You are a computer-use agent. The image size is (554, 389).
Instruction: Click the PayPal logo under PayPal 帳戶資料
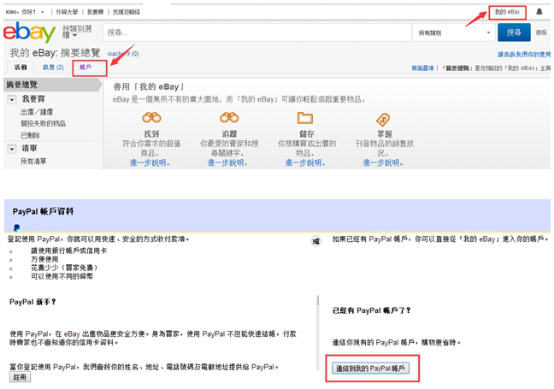coord(17,228)
